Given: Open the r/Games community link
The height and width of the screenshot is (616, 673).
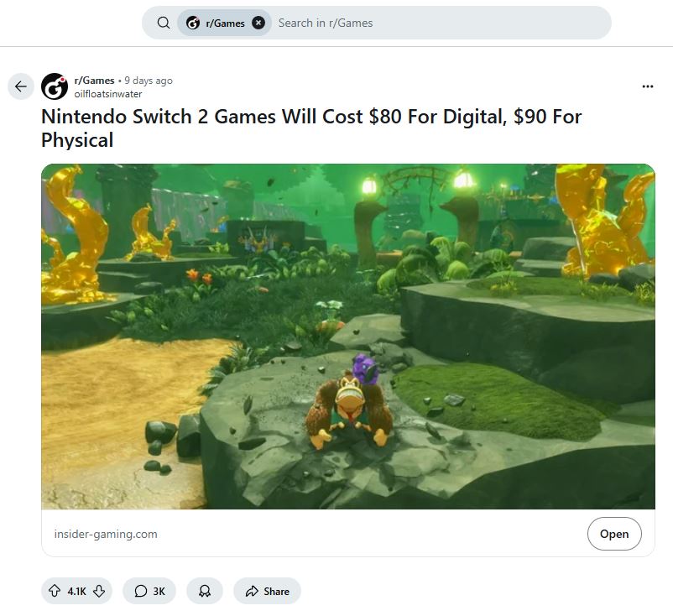Looking at the screenshot, I should click(x=94, y=81).
